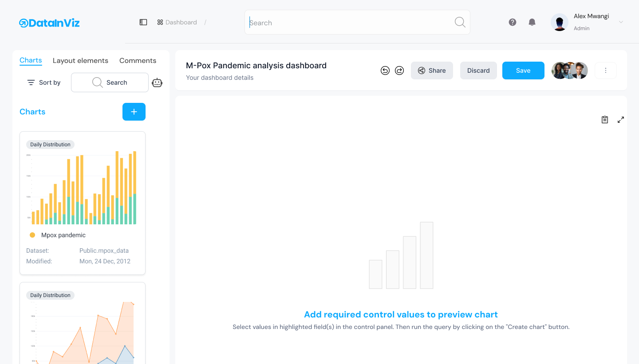
Task: Share the dashboard
Action: click(431, 70)
